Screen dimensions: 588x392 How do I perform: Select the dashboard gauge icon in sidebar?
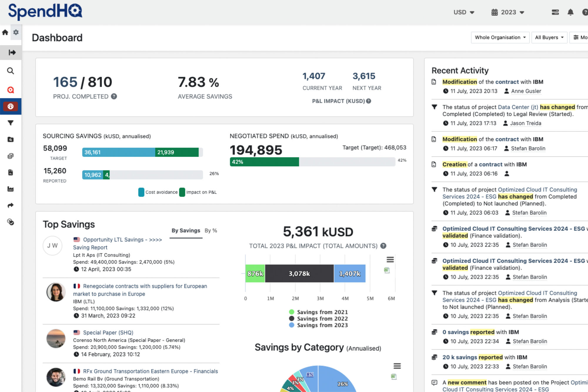pos(11,107)
